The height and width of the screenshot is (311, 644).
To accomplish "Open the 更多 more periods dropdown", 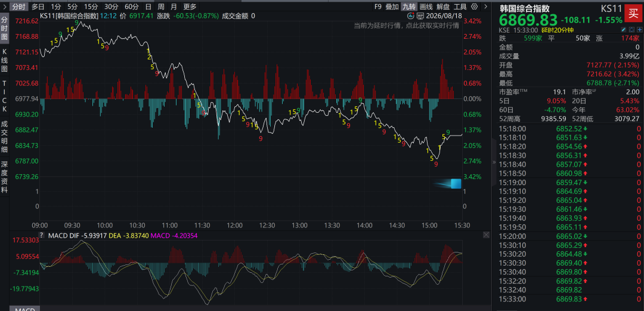I will click(190, 7).
